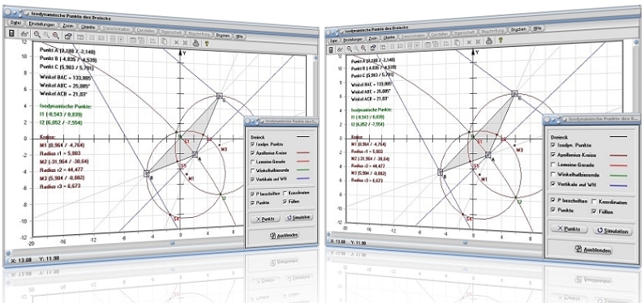Enable Koordinaten checkbox in right panel
Image resolution: width=644 pixels, height=303 pixels.
tap(594, 202)
